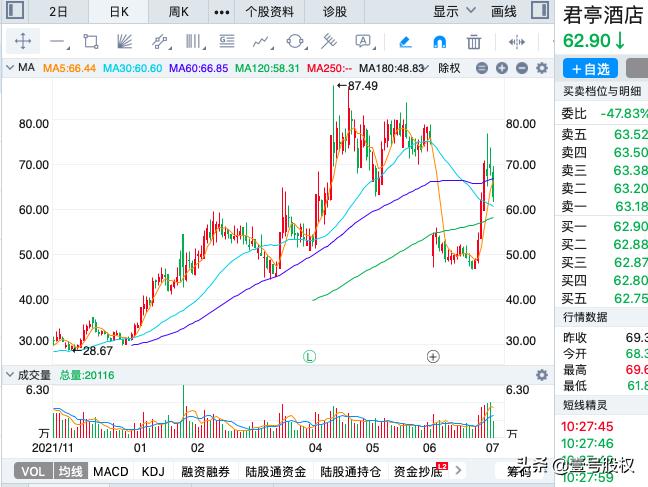Select the text annotation tool
Screen dimensions: 648x487
pos(364,41)
